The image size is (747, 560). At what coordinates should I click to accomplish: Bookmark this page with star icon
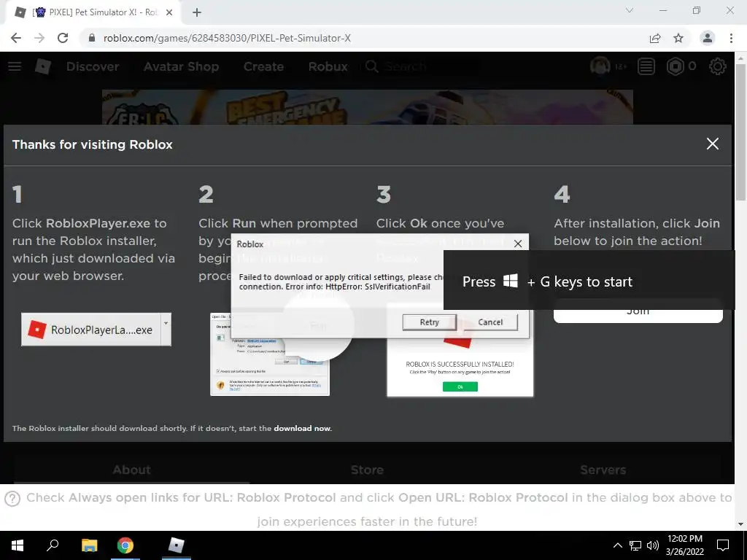(678, 38)
